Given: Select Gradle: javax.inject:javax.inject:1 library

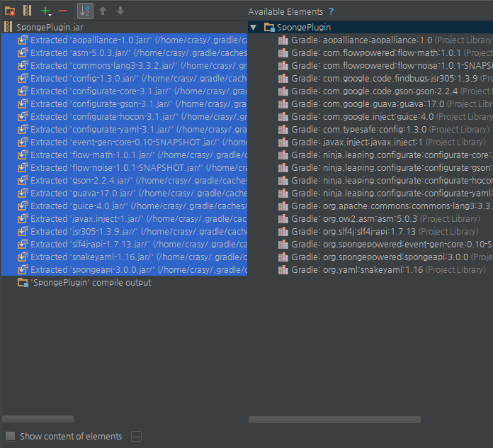Looking at the screenshot, I should click(x=382, y=142).
